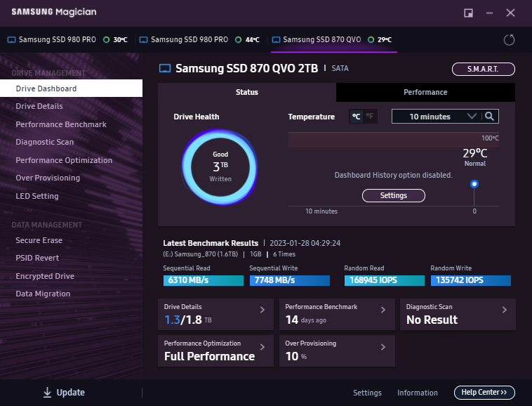Click first Samsung SSD 980 PRO drive icon
The height and width of the screenshot is (406, 532).
coord(11,40)
